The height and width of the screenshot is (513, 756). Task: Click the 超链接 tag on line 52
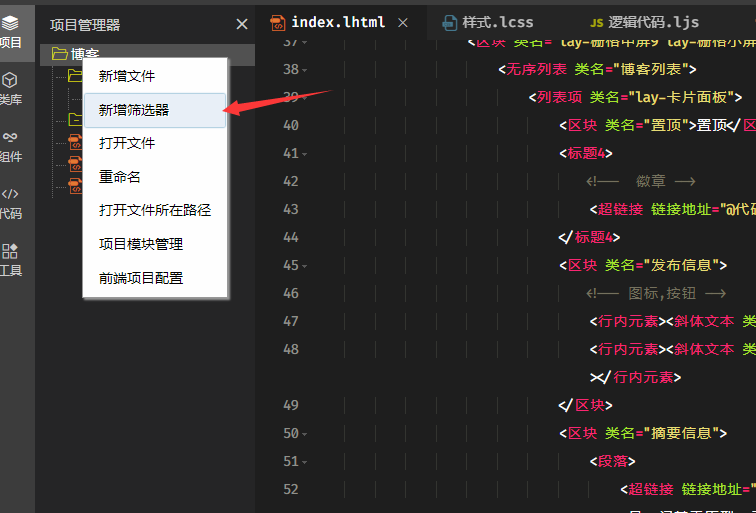coord(651,489)
